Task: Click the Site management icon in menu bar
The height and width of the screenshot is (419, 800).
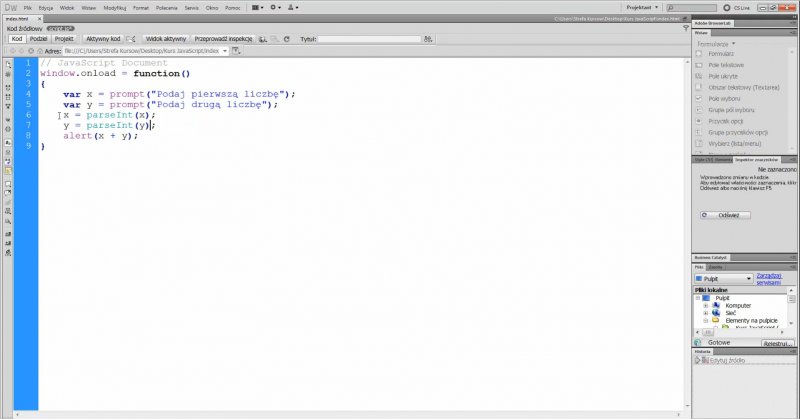Action: point(297,6)
